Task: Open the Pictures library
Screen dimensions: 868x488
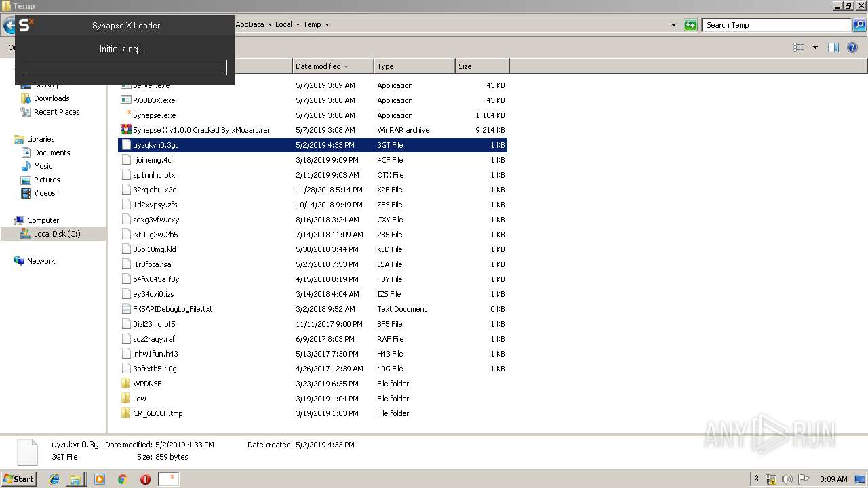Action: tap(47, 180)
